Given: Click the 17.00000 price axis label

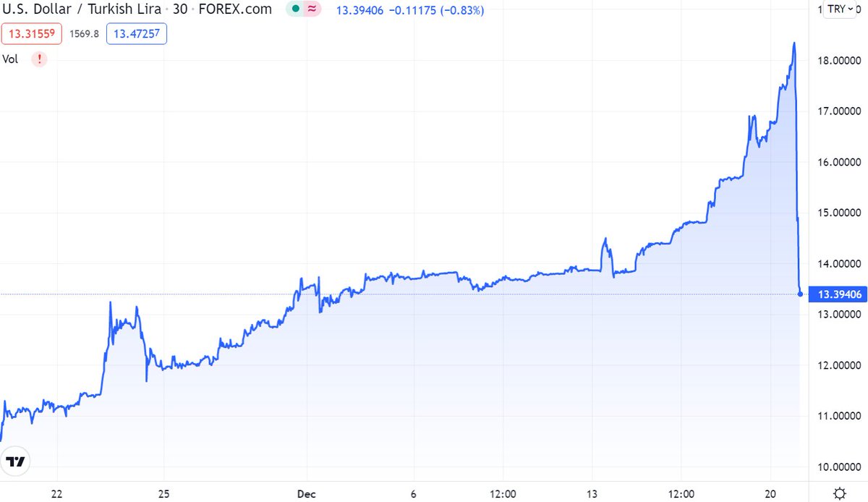Looking at the screenshot, I should [x=838, y=111].
